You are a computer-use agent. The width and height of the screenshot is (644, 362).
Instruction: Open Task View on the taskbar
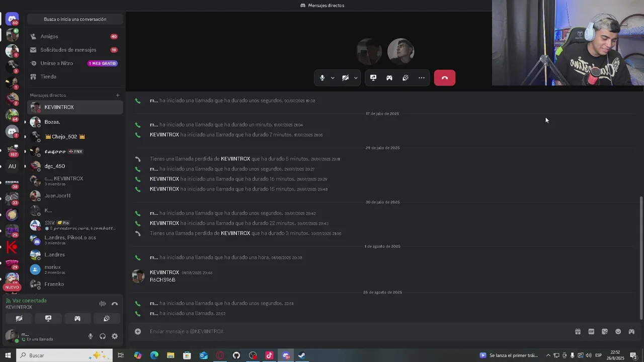[121, 355]
